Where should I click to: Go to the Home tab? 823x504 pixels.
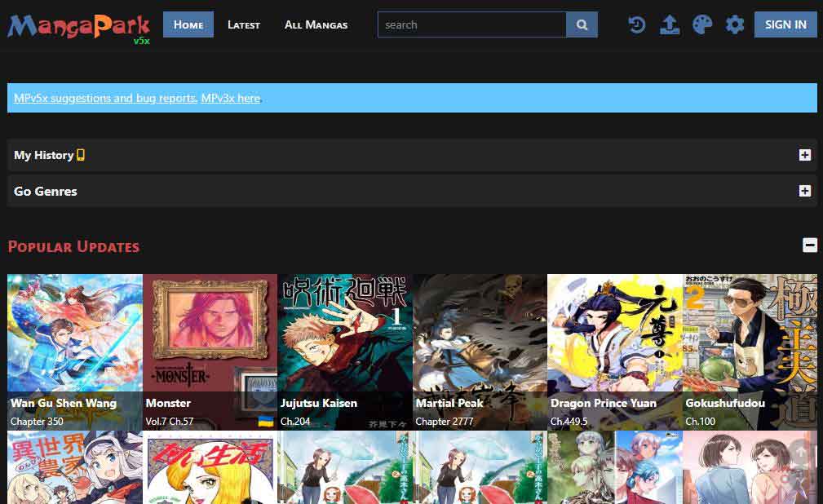[188, 24]
